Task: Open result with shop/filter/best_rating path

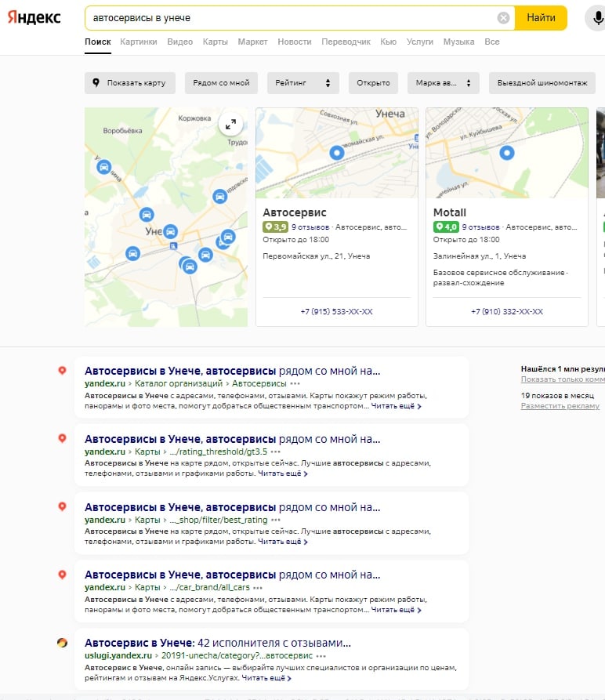Action: click(x=233, y=507)
